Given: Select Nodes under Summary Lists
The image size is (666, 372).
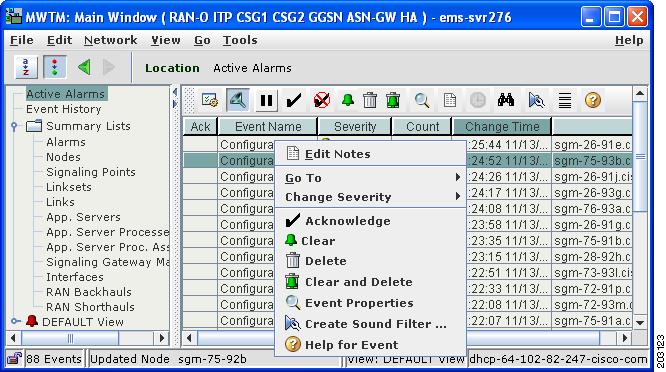Looking at the screenshot, I should click(x=63, y=157).
